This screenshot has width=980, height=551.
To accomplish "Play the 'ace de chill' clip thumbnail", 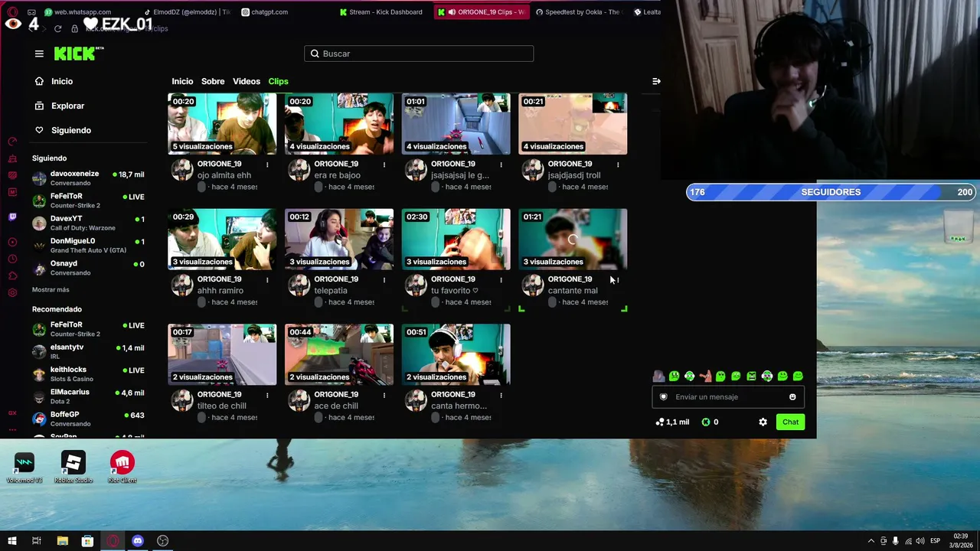I will pyautogui.click(x=339, y=354).
